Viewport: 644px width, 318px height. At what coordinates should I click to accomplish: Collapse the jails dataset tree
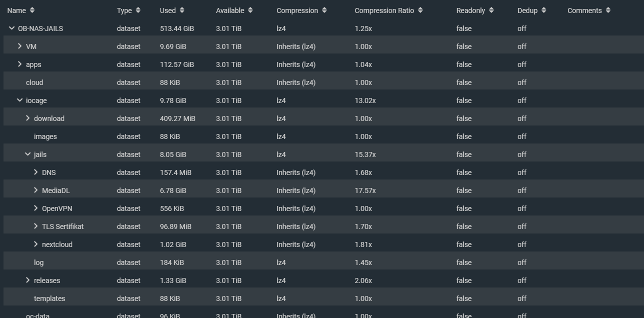tap(28, 154)
